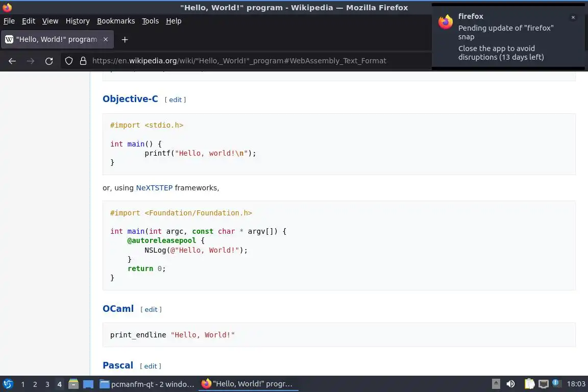Click the print_endline code line
588x392 pixels.
click(x=173, y=335)
